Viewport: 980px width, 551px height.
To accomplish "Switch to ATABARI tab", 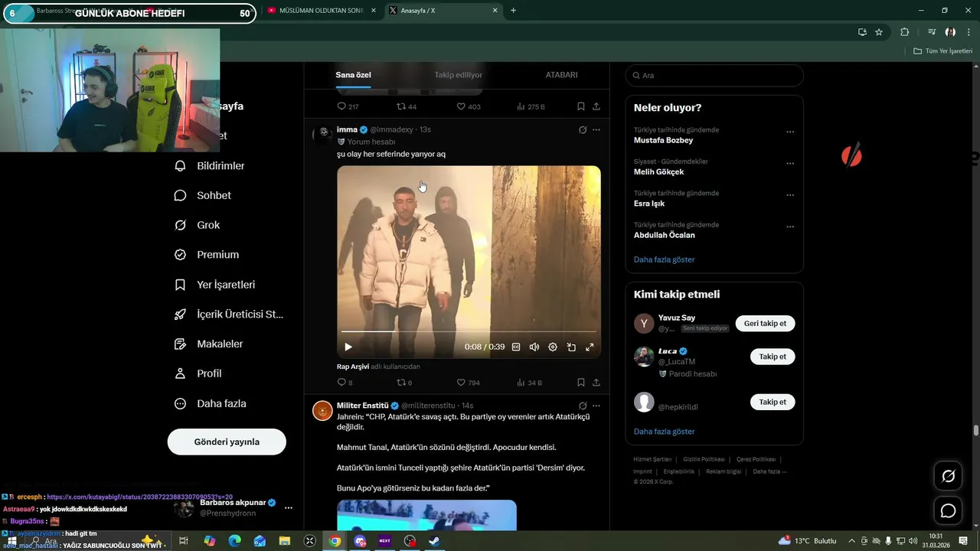I will (561, 75).
